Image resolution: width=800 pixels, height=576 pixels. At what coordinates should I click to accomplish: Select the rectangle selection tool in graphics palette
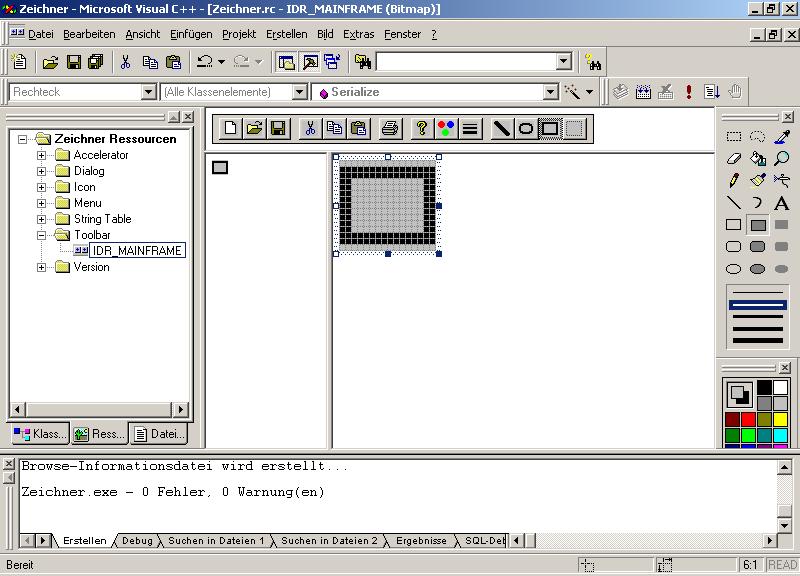click(x=734, y=137)
